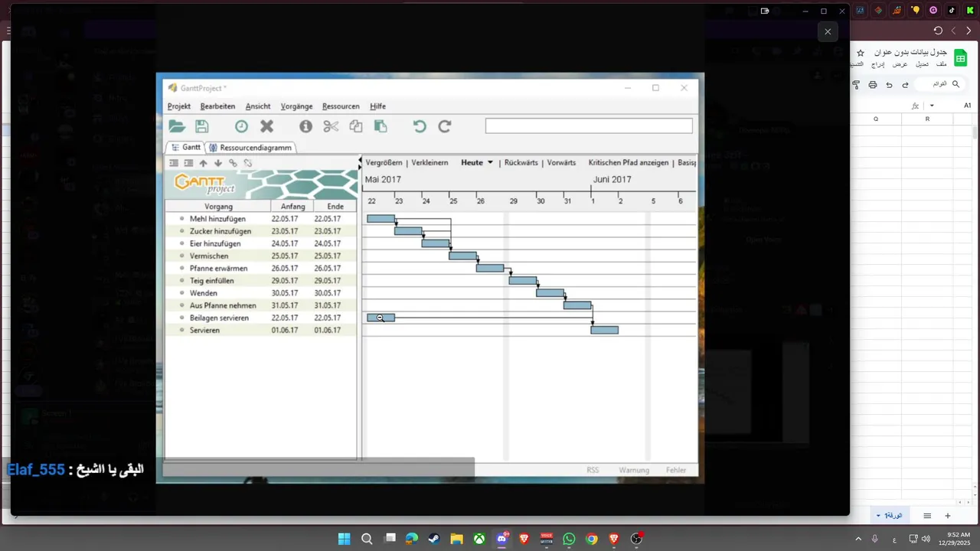Viewport: 980px width, 551px height.
Task: Click the print icon in Google Sheets
Action: tap(873, 85)
